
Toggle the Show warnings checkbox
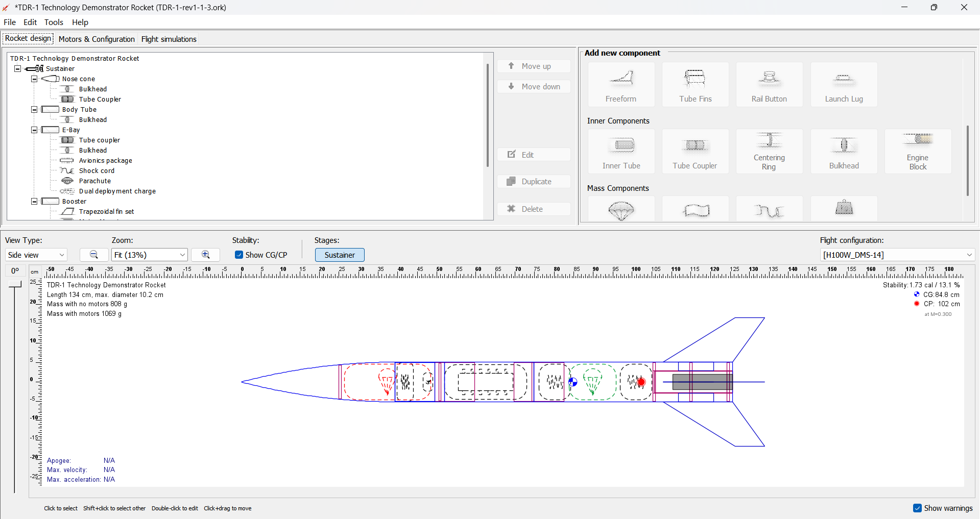(x=918, y=508)
